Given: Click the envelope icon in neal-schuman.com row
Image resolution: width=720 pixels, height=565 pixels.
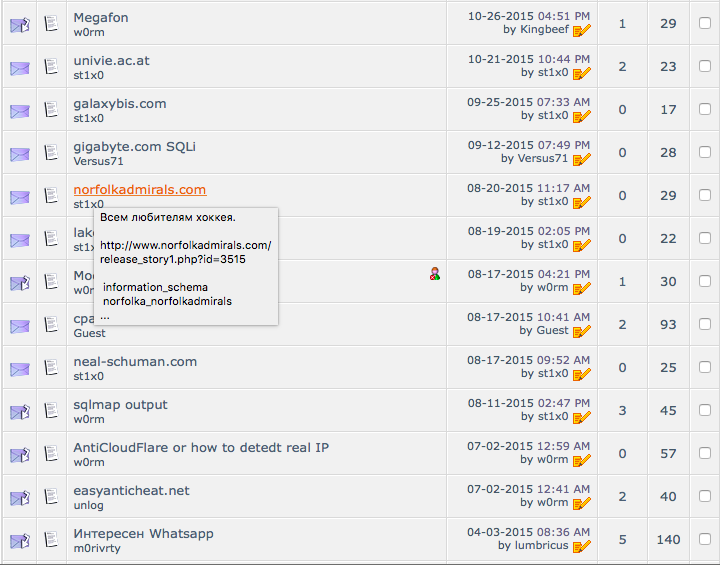Looking at the screenshot, I should click(x=20, y=369).
